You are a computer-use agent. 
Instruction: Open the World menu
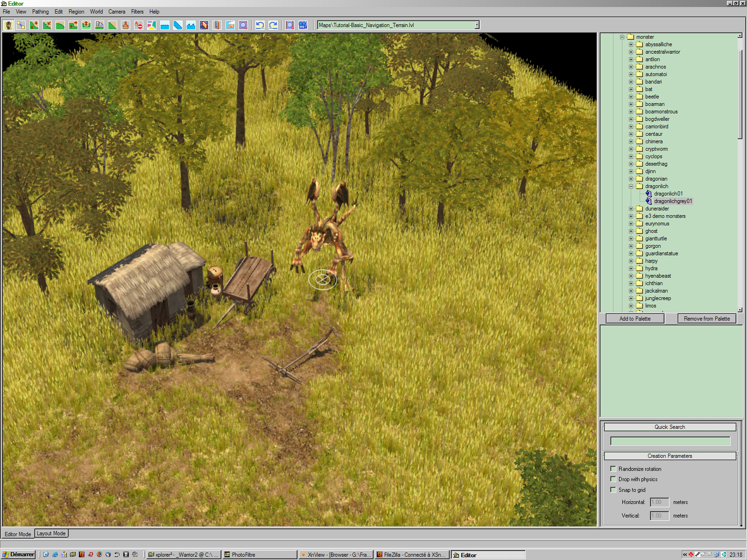pyautogui.click(x=96, y=12)
